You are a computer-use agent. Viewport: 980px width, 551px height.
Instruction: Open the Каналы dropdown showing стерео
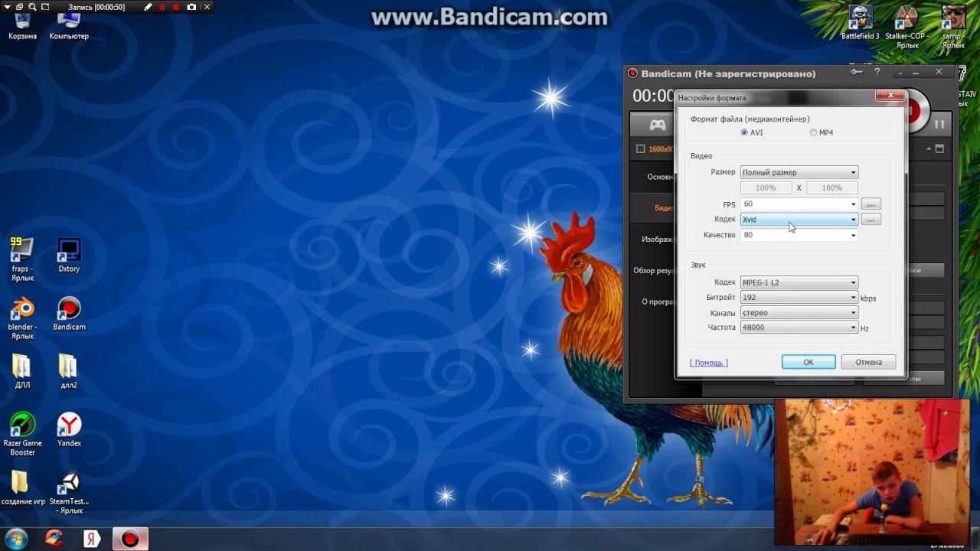799,312
